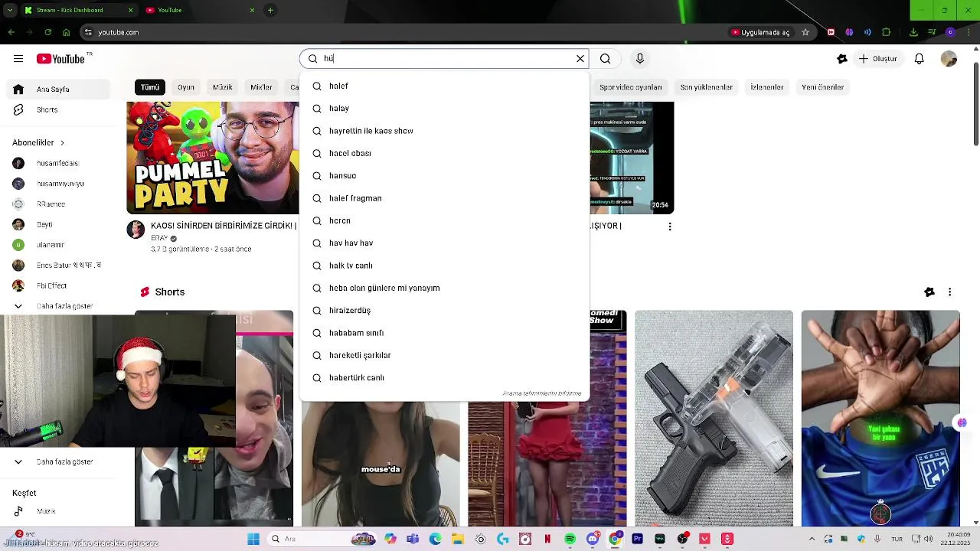980x551 pixels.
Task: Click the Uygulamada aç button in address bar
Action: (x=760, y=32)
